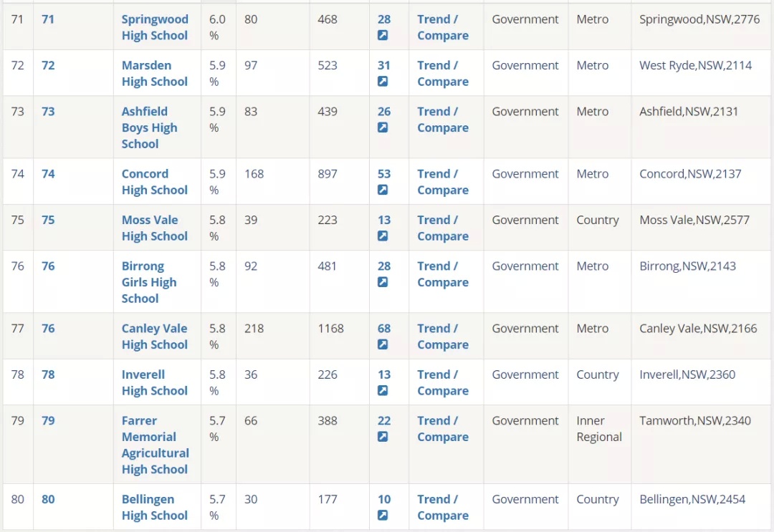Open the external-link icon under Concord's 53
The width and height of the screenshot is (774, 532).
383,190
